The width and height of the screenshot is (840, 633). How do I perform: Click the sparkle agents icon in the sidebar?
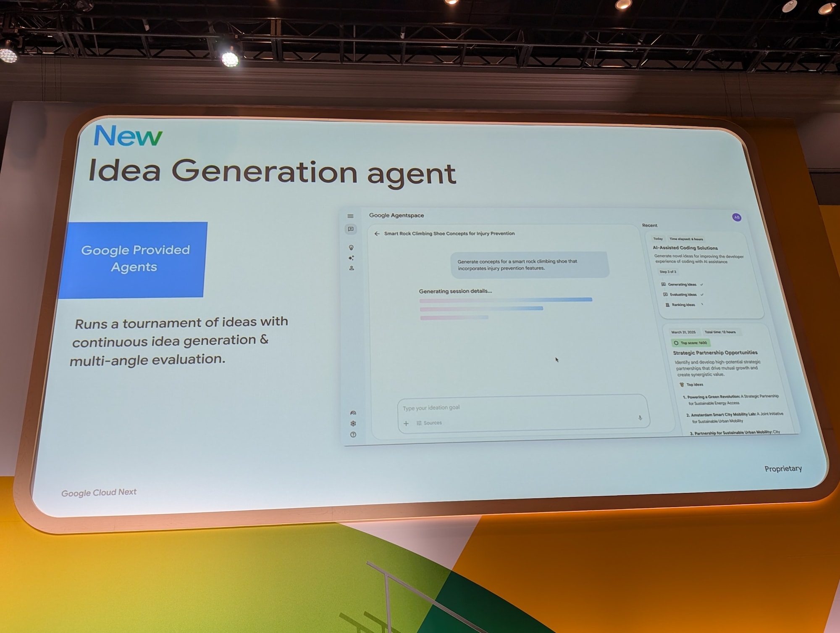(351, 258)
